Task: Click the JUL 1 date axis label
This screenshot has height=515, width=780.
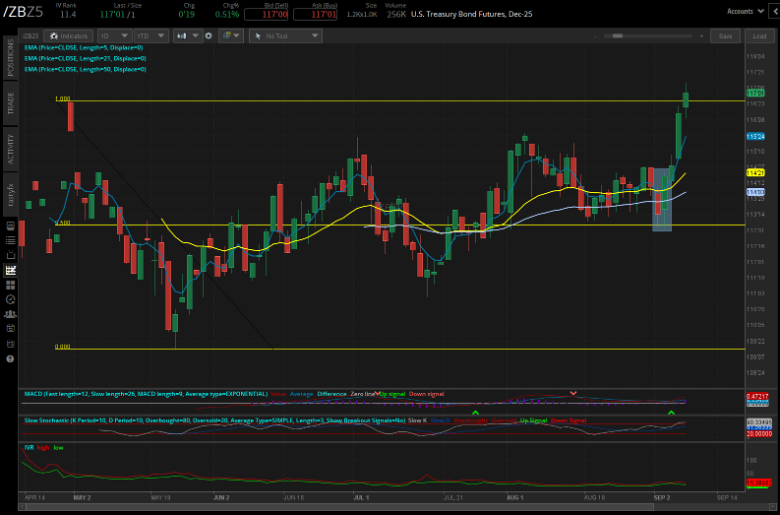Action: point(361,497)
